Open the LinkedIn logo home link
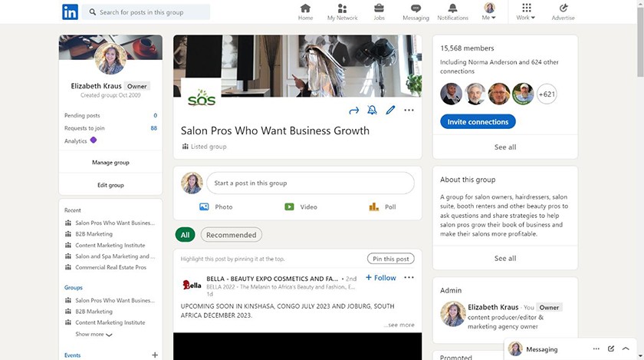The height and width of the screenshot is (360, 644). (70, 12)
